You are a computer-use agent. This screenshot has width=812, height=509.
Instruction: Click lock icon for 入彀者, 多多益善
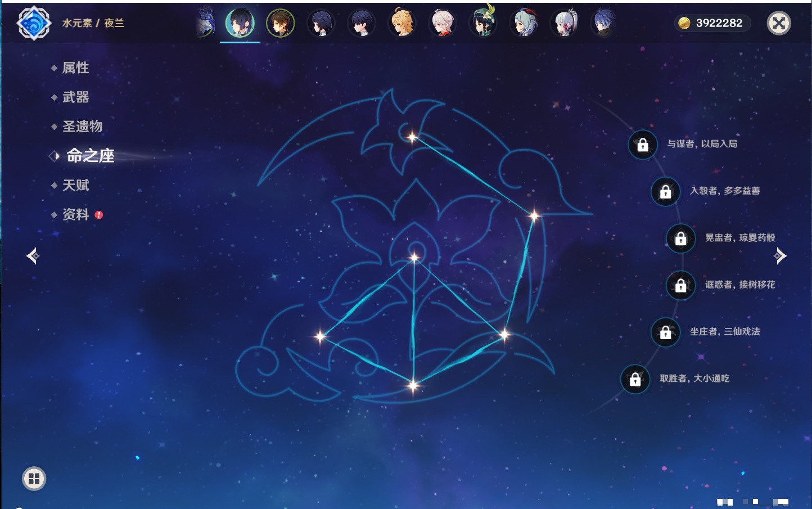click(665, 192)
